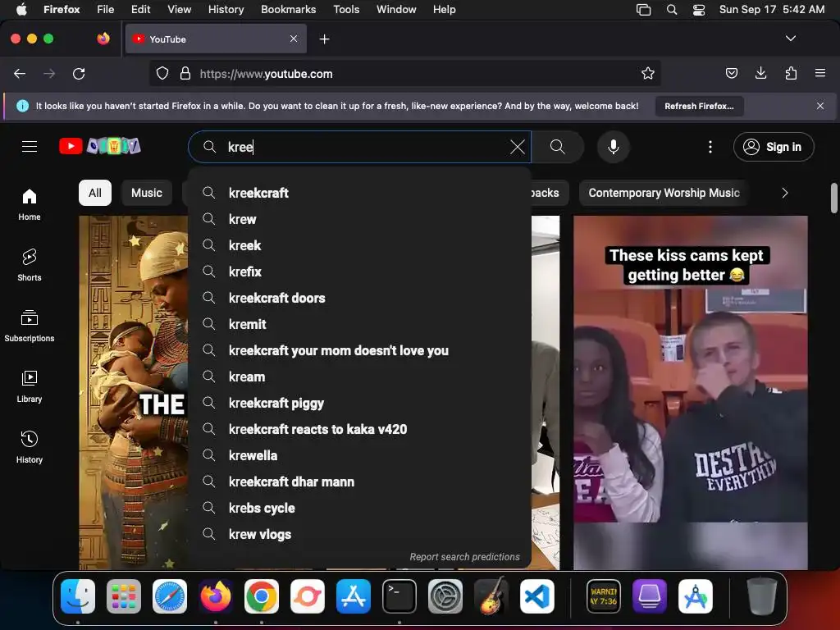Image resolution: width=840 pixels, height=630 pixels.
Task: Launch Finder from the Dock
Action: pyautogui.click(x=78, y=596)
